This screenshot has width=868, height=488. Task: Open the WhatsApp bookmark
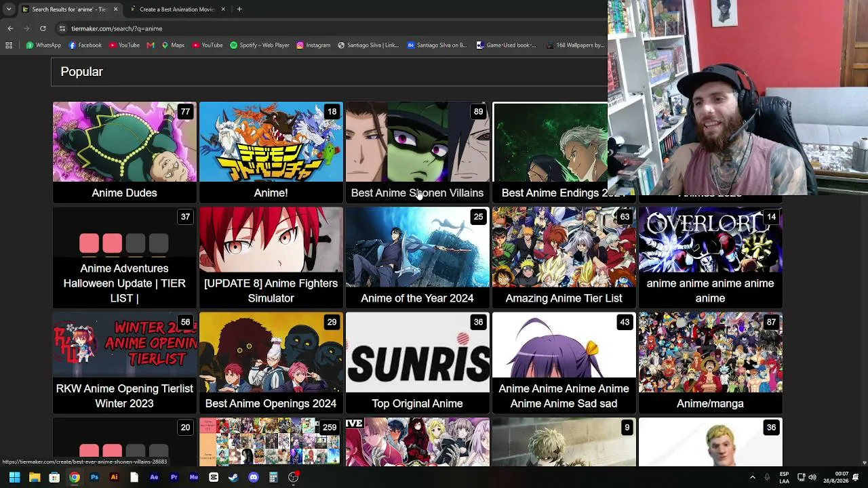coord(43,45)
